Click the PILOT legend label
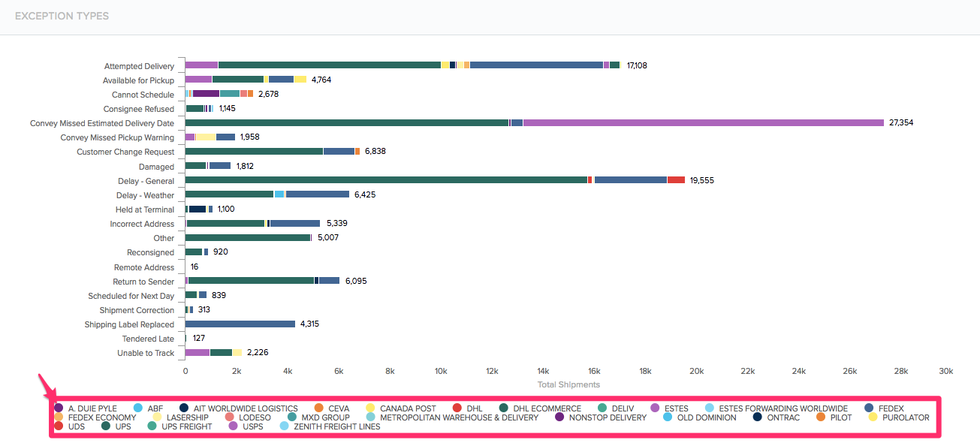 point(841,417)
